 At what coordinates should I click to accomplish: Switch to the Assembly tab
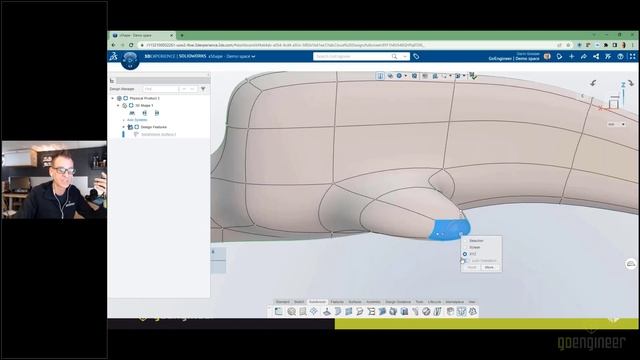tap(373, 302)
